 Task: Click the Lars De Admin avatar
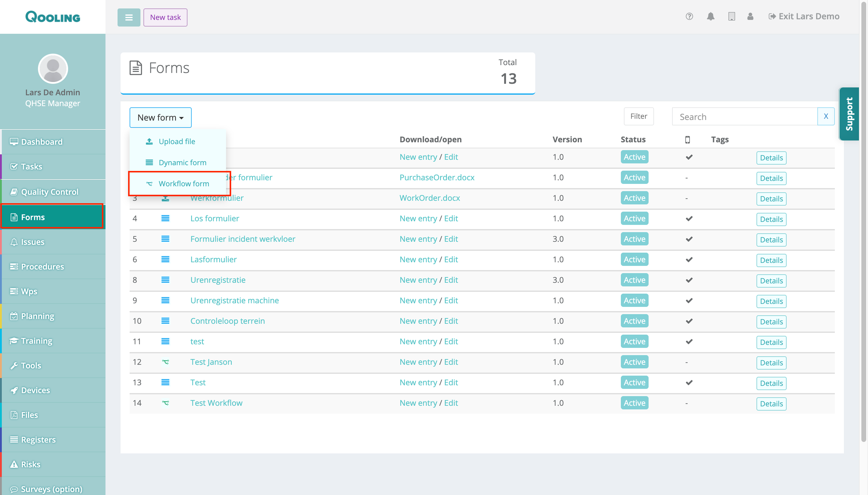click(x=53, y=69)
